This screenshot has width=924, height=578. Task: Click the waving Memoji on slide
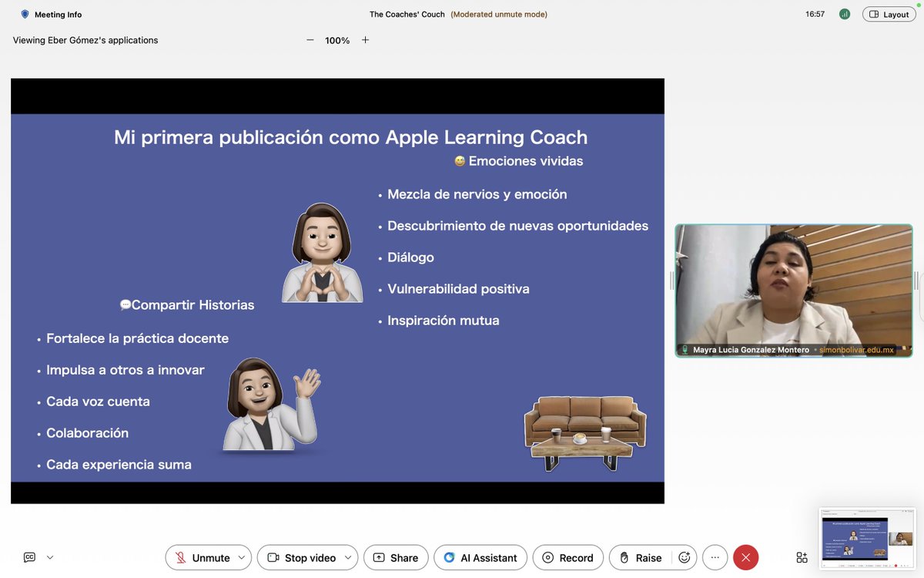(x=271, y=403)
